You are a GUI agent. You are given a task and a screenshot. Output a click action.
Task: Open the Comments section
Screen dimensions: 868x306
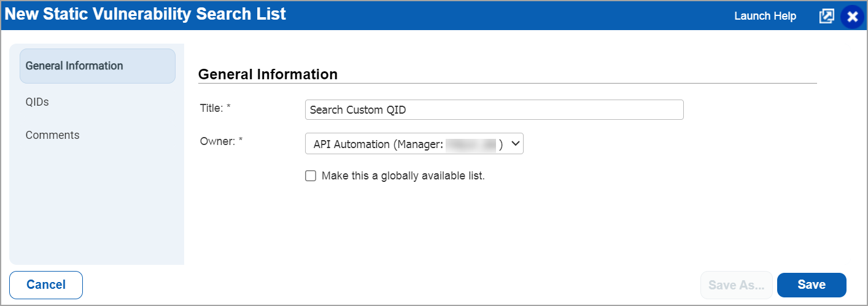52,135
